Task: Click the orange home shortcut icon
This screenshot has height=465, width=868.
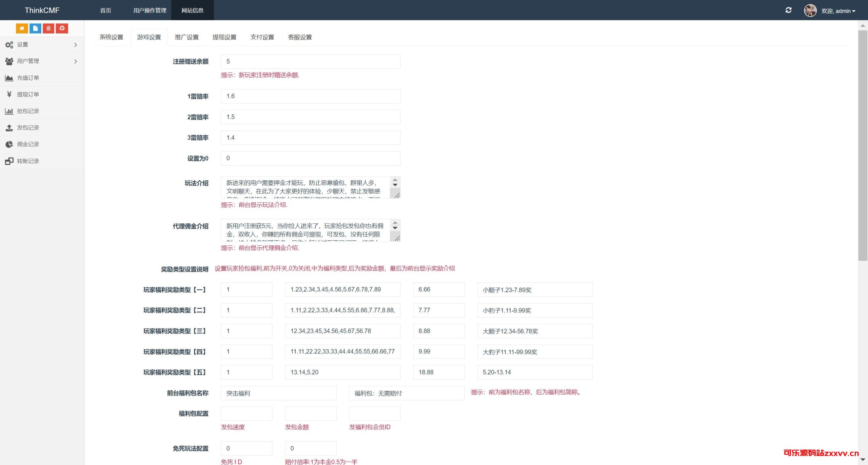Action: 22,28
